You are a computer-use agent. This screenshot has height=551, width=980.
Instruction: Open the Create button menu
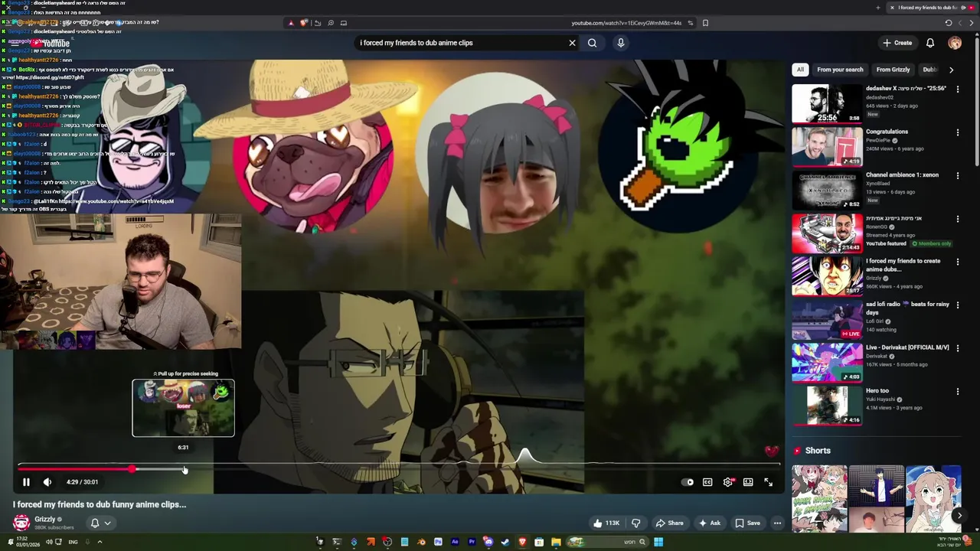[x=897, y=43]
